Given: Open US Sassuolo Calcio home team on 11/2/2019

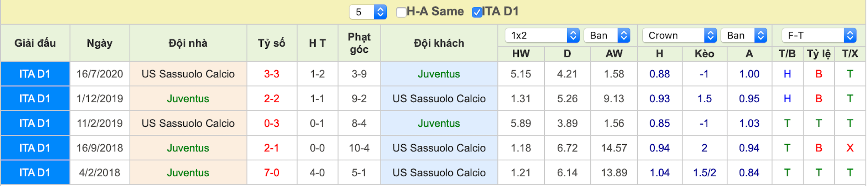Looking at the screenshot, I should (188, 123).
